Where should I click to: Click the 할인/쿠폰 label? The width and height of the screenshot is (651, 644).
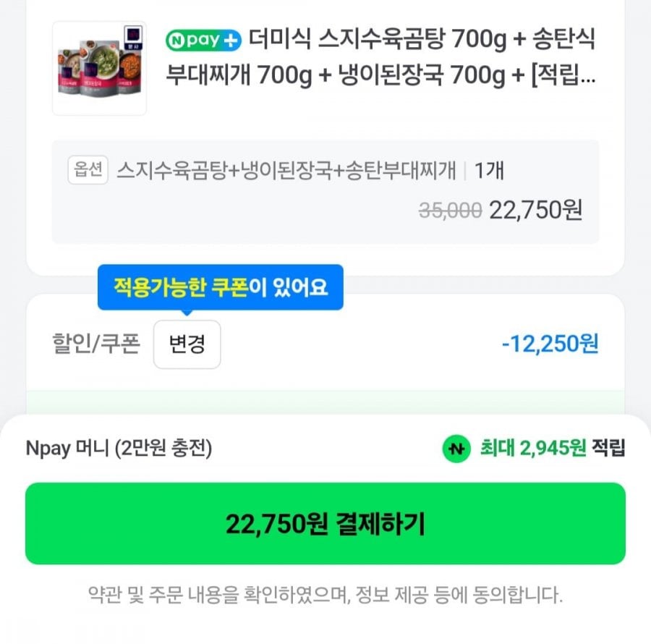pyautogui.click(x=96, y=344)
